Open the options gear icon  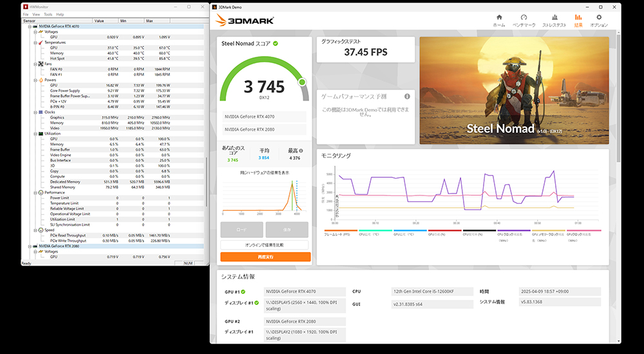(599, 17)
